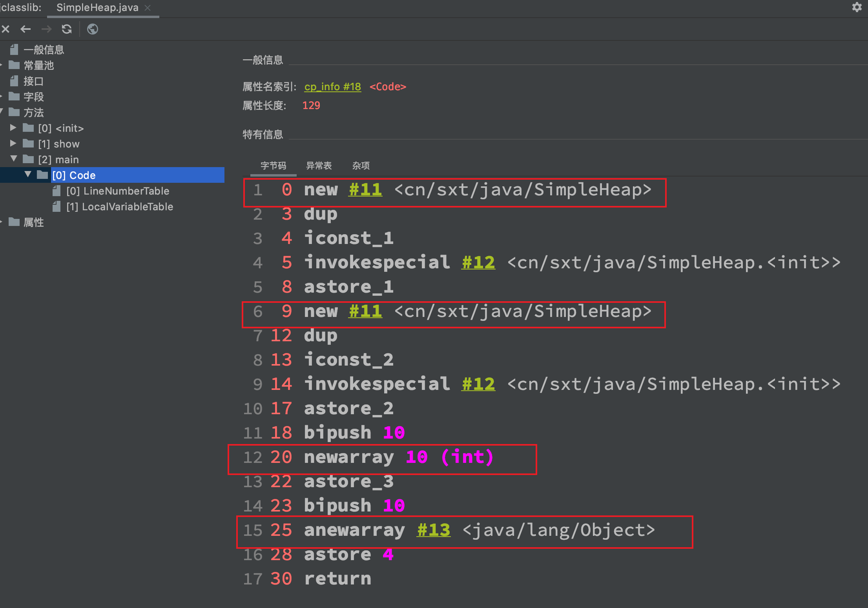Expand the [0] <init> method node
The image size is (868, 608).
pyautogui.click(x=13, y=128)
